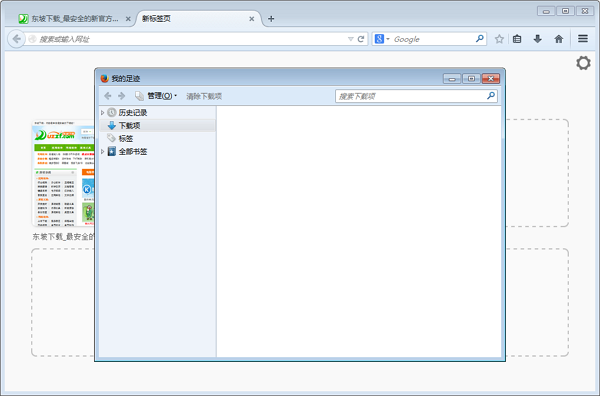Screen dimensions: 600x396
Task: Switch to the 东坡下载 tab
Action: click(x=74, y=18)
